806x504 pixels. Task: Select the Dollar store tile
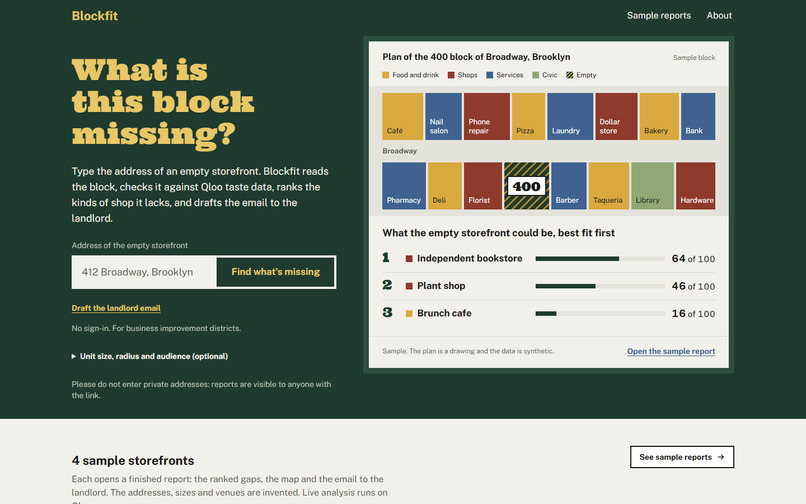point(616,116)
